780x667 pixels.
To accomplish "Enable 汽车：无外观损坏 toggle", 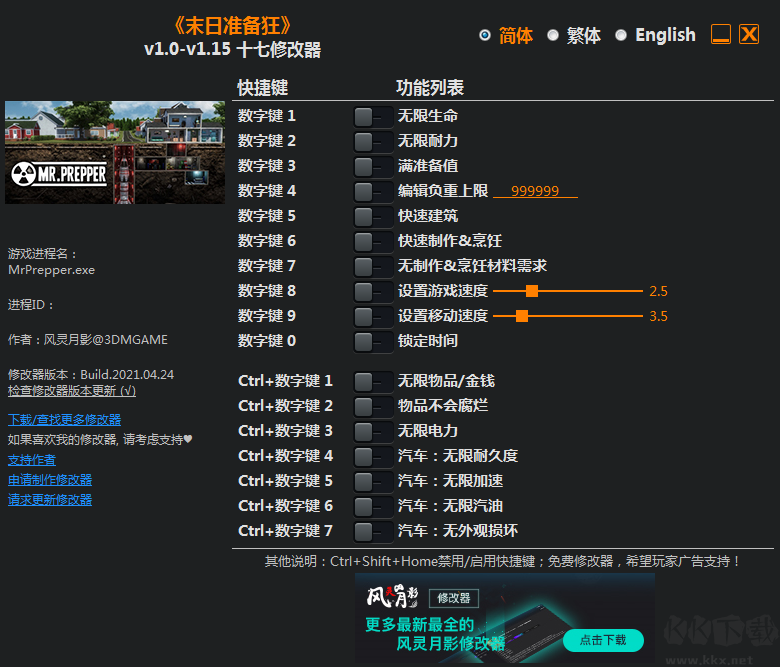I will click(373, 532).
